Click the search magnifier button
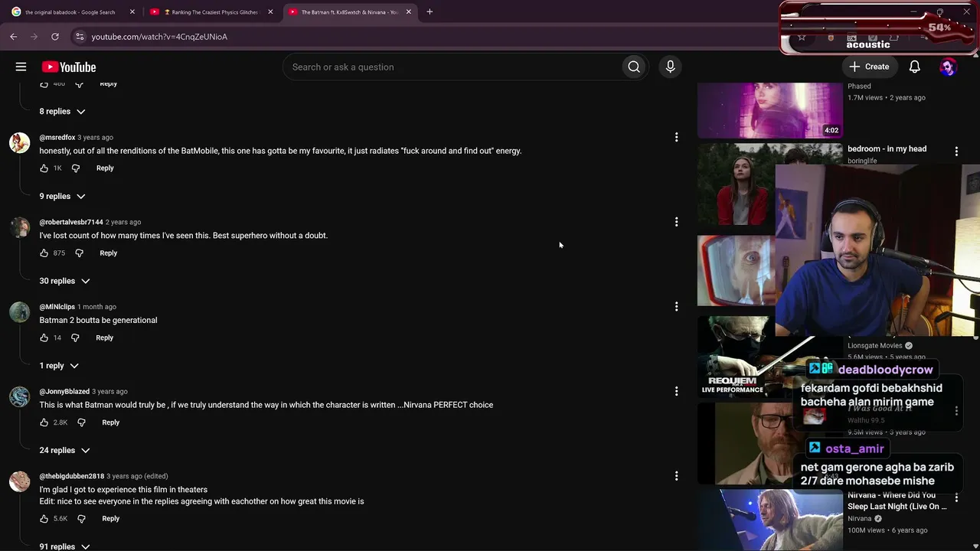The width and height of the screenshot is (980, 551). point(634,67)
